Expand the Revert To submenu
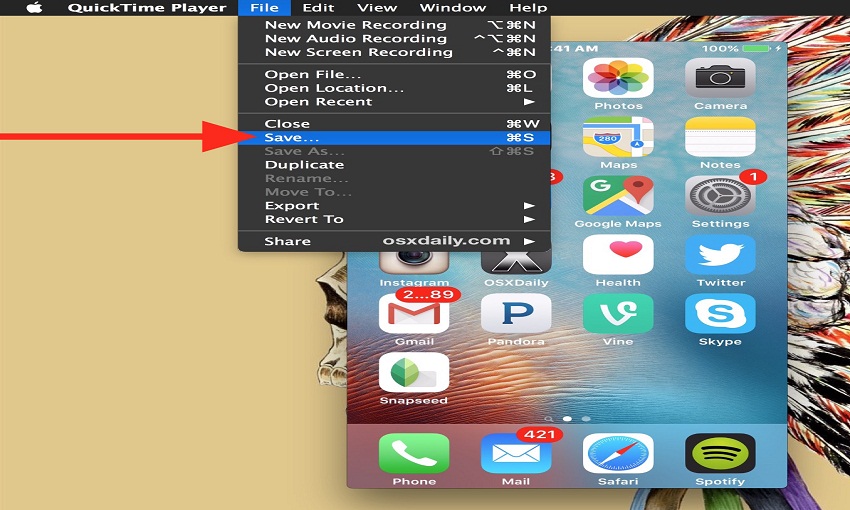Viewport: 850px width, 510px height. click(394, 219)
